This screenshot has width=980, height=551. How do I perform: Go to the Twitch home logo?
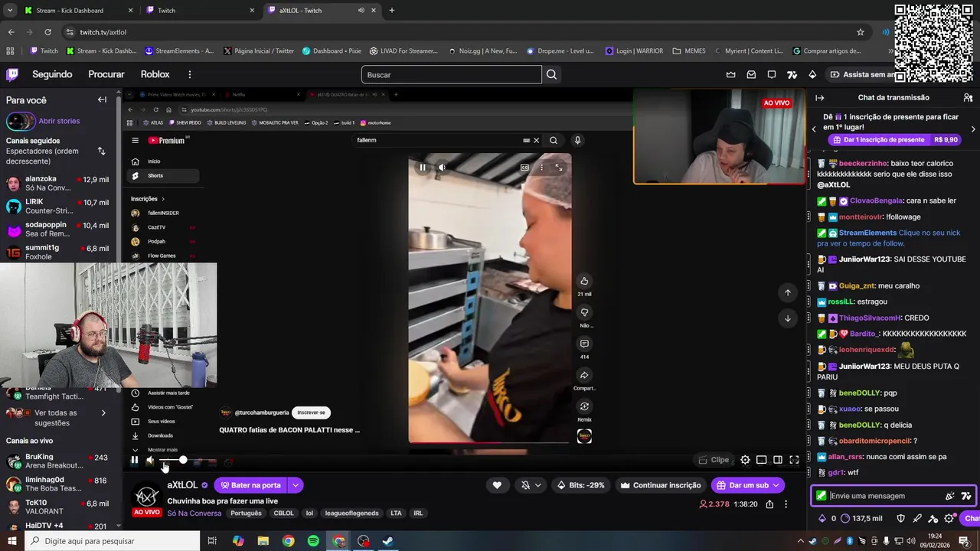point(12,74)
